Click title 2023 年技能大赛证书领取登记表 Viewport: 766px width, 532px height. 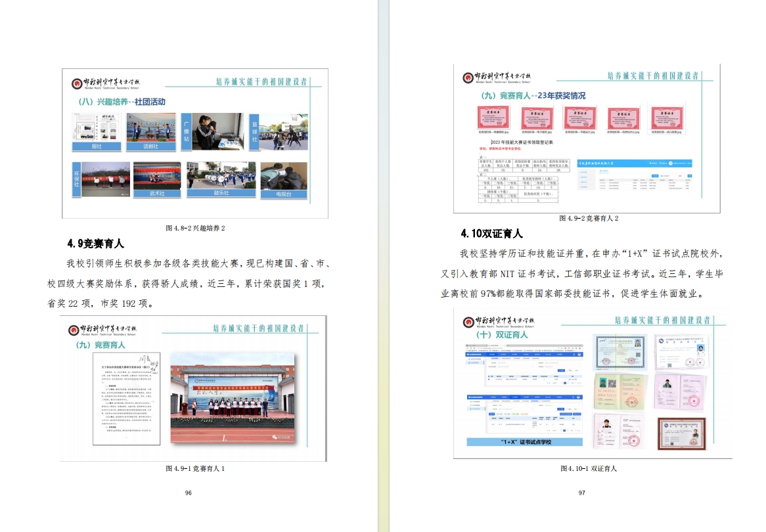pyautogui.click(x=522, y=142)
